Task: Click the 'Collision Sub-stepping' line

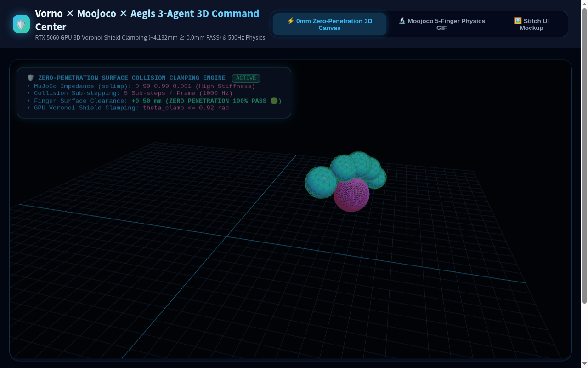Action: pyautogui.click(x=130, y=93)
